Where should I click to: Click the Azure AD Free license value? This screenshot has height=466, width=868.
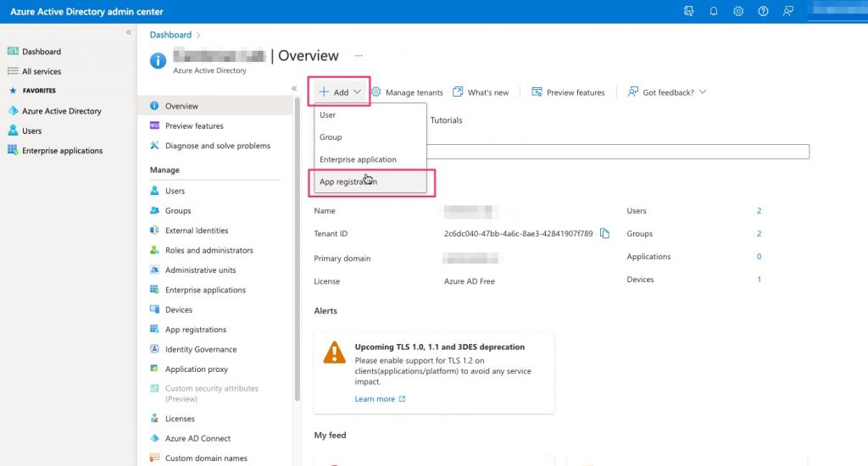click(470, 281)
